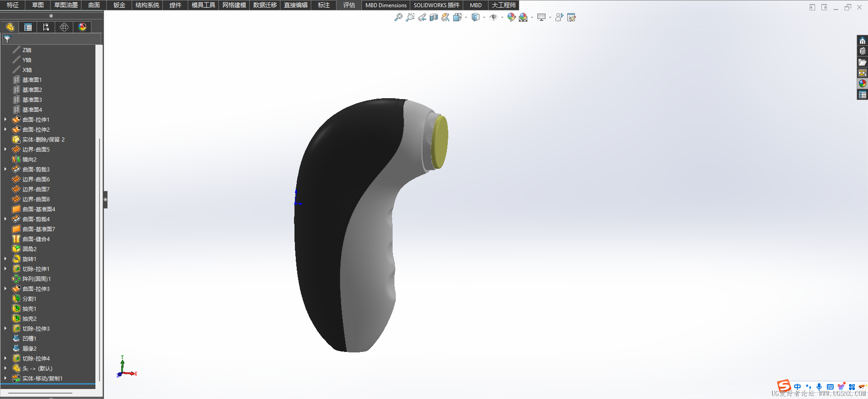Click the Hide/Show Items eye icon
868x399 pixels.
[493, 17]
